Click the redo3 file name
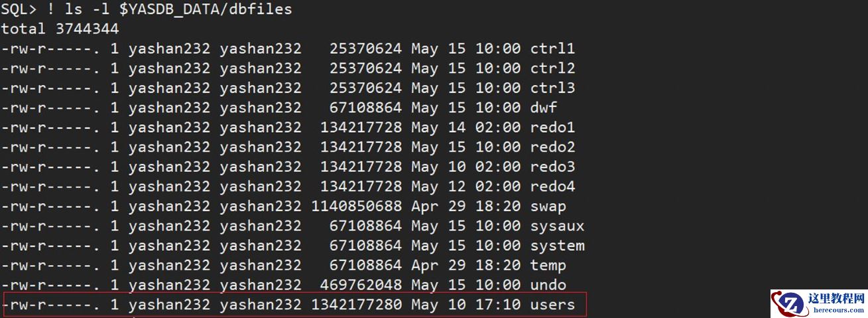The image size is (868, 318). (552, 167)
